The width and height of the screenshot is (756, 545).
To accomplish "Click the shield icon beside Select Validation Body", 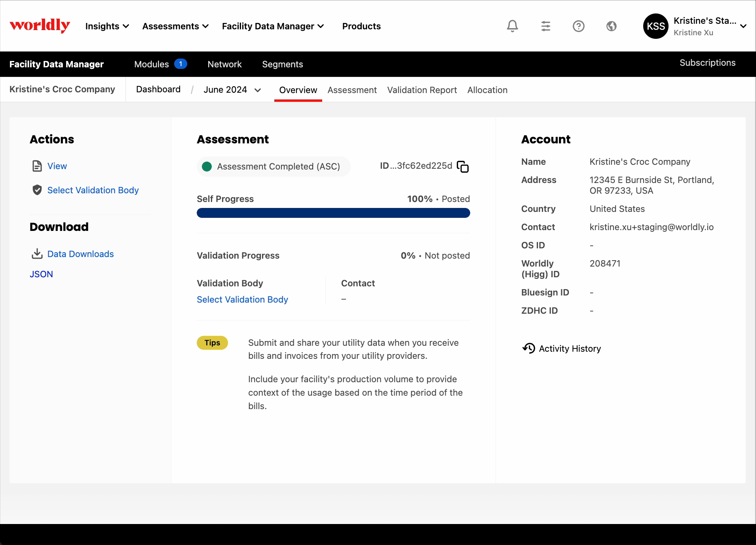I will tap(37, 190).
